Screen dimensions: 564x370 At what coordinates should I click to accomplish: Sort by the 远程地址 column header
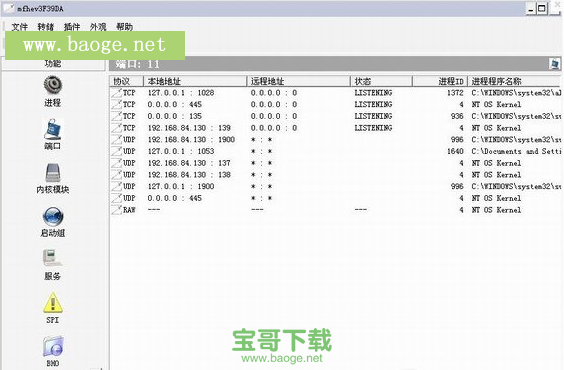pos(299,81)
